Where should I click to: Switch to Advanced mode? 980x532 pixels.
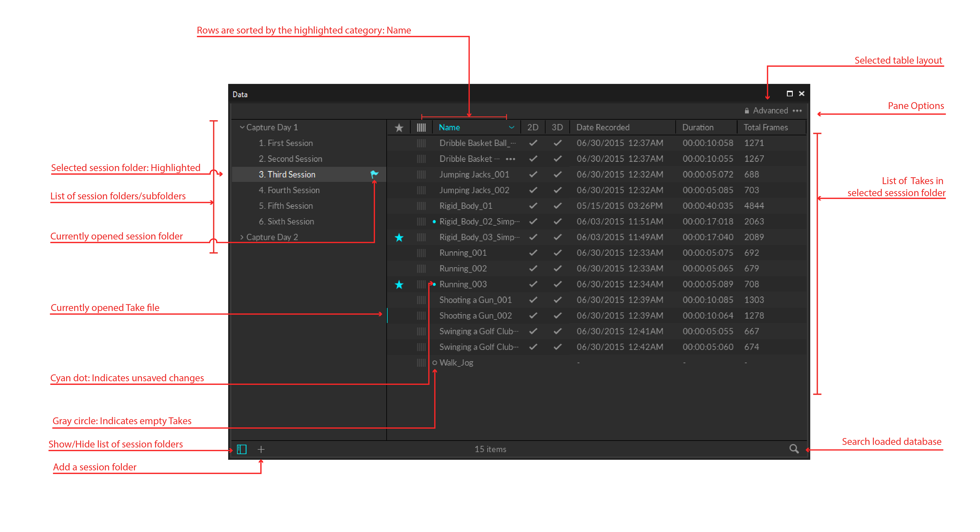click(771, 110)
